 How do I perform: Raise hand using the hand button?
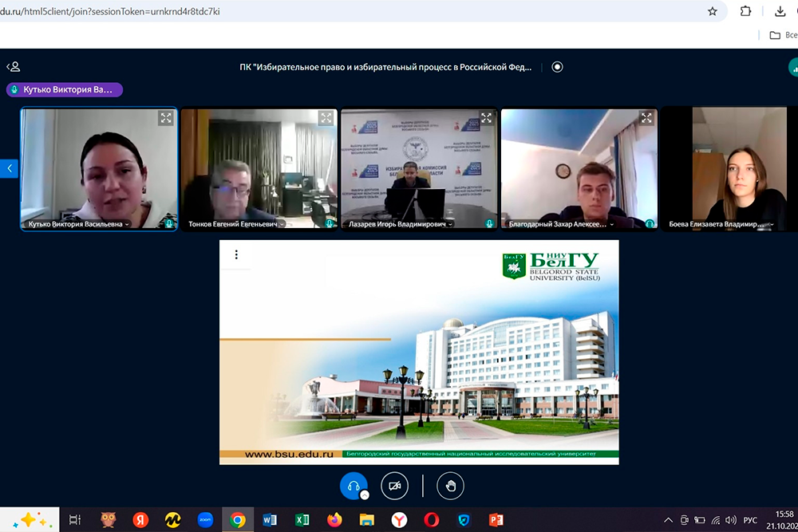(450, 486)
